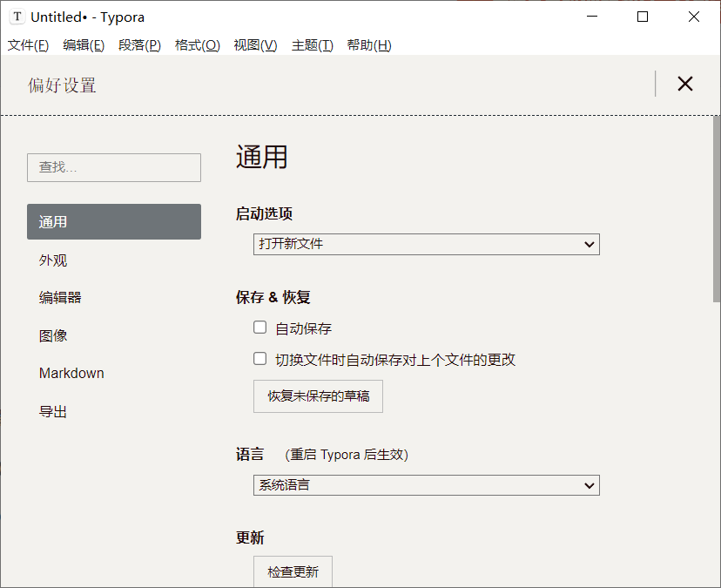Open the 主题(T) menu
721x588 pixels.
[313, 45]
